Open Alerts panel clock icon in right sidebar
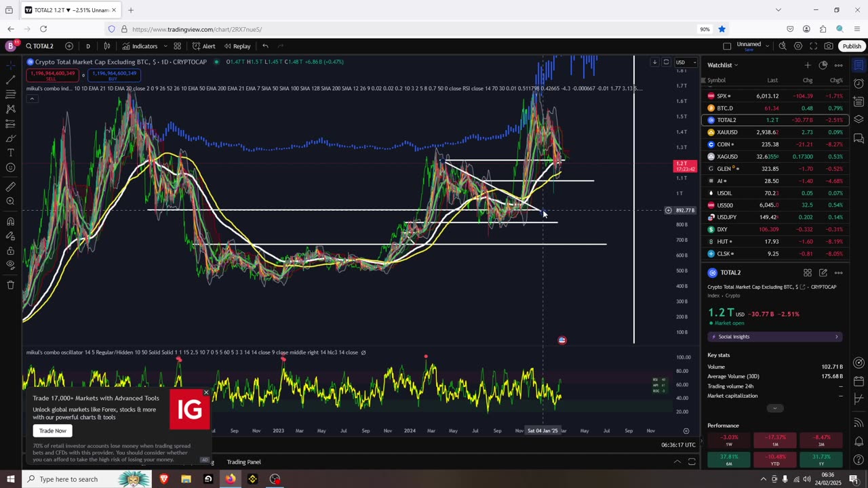The height and width of the screenshot is (488, 868). click(859, 84)
